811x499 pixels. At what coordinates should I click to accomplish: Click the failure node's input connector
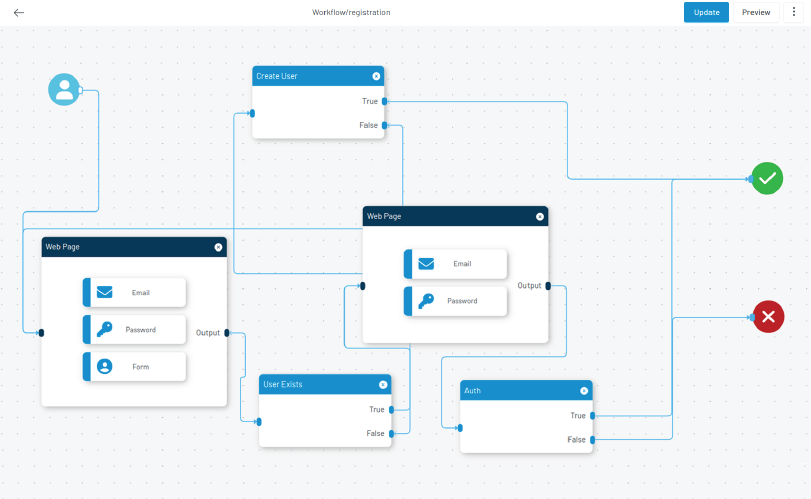tap(752, 317)
